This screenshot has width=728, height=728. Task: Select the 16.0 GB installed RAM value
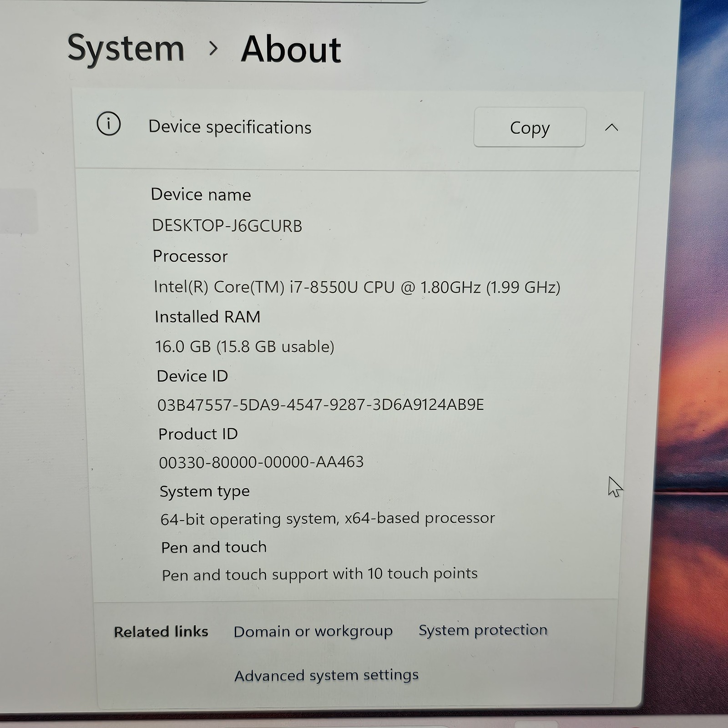point(245,347)
